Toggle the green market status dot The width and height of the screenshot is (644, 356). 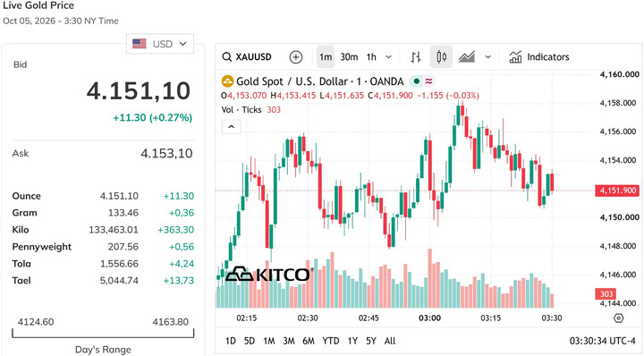pyautogui.click(x=417, y=81)
